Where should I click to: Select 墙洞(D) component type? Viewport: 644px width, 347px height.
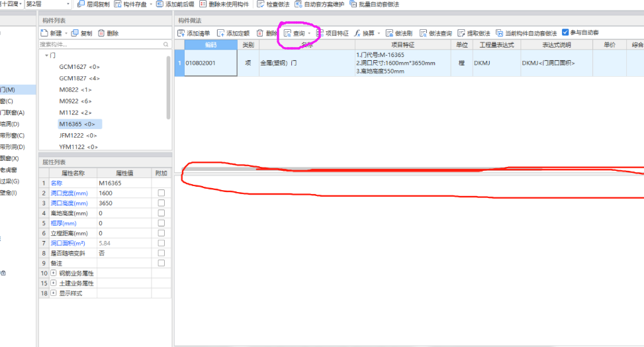[x=10, y=124]
